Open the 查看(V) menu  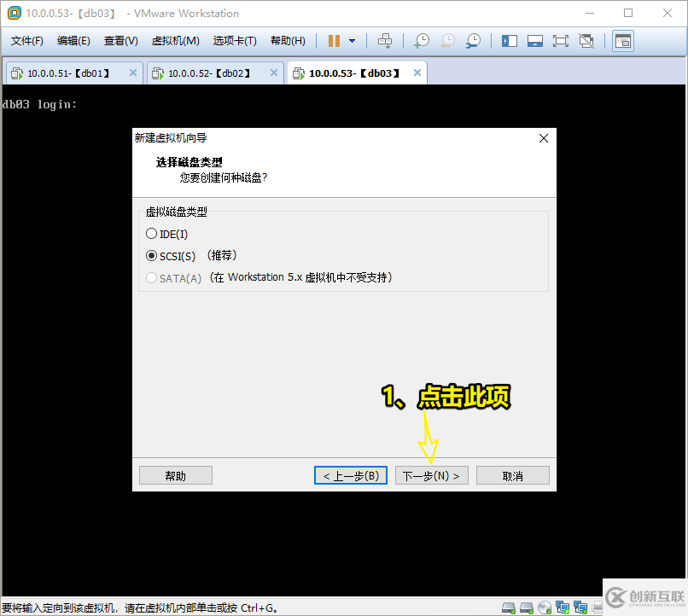pyautogui.click(x=120, y=41)
